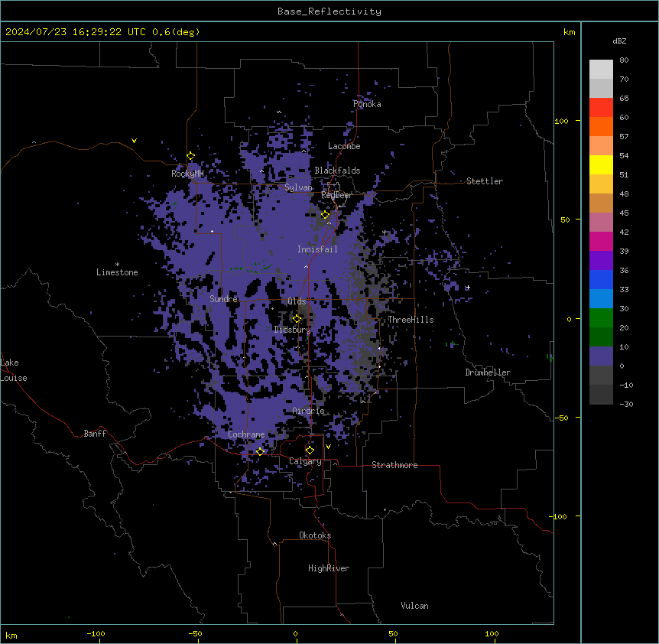Click the Okotoks label

point(315,535)
